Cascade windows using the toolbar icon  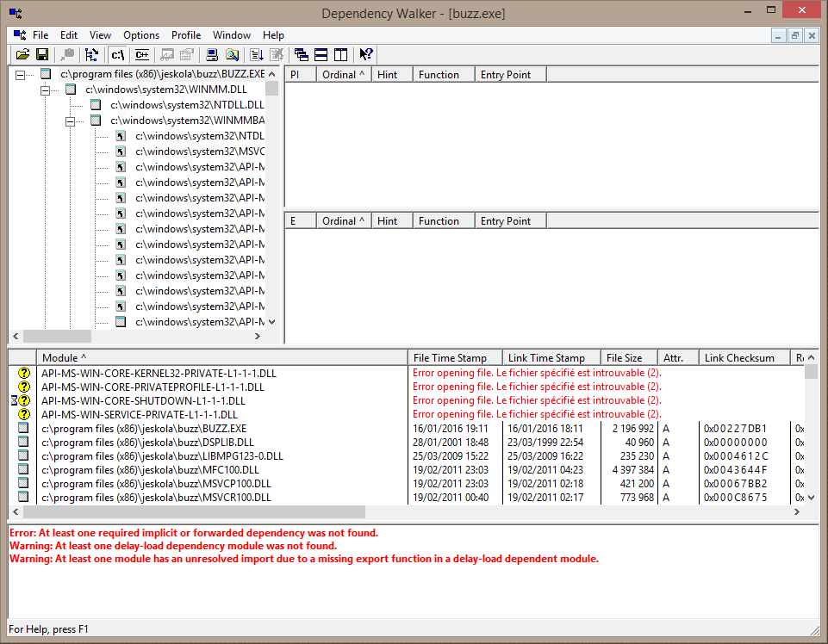(x=302, y=55)
